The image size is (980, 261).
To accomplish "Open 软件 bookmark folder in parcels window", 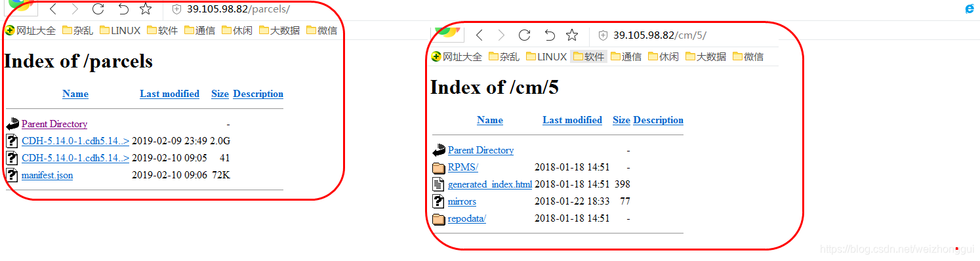I will click(162, 30).
